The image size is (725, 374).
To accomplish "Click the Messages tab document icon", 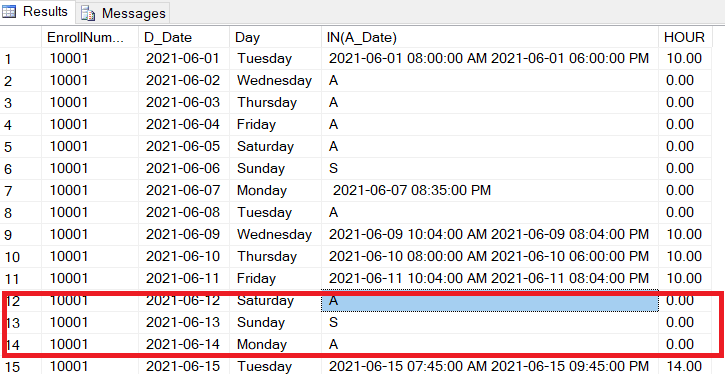I will click(x=88, y=13).
